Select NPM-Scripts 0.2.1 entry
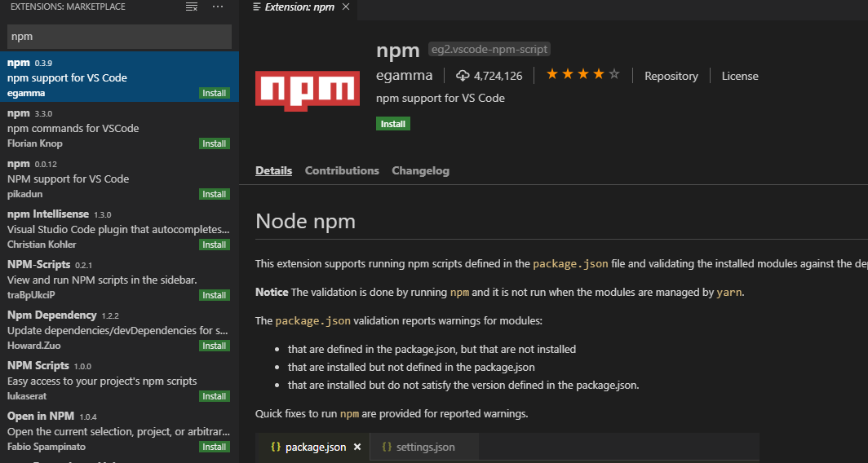Image resolution: width=868 pixels, height=463 pixels. click(x=119, y=279)
